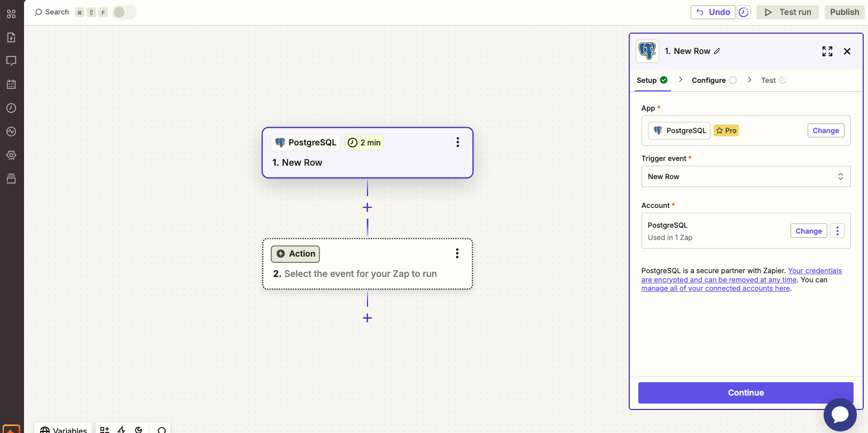Click the Zap details file icon
This screenshot has width=868, height=433.
click(x=11, y=37)
